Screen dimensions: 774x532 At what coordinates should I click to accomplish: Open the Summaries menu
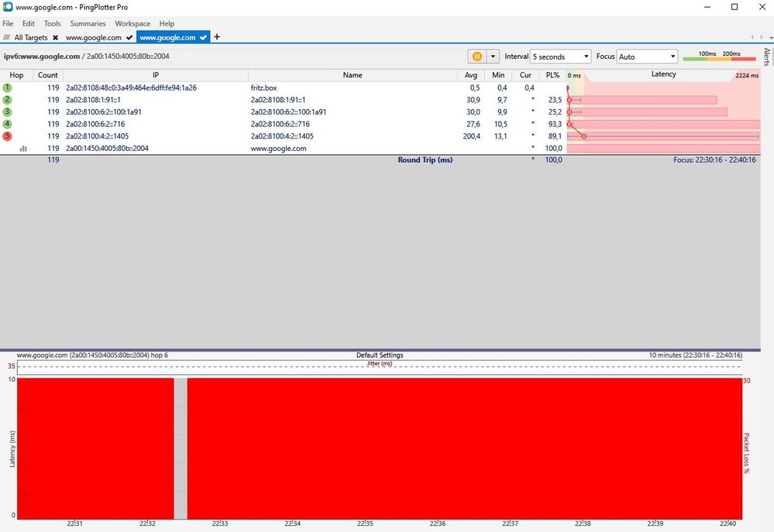point(88,23)
